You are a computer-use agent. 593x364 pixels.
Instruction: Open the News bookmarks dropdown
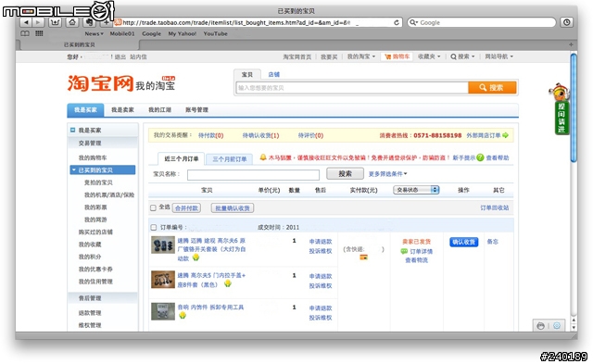tap(94, 33)
